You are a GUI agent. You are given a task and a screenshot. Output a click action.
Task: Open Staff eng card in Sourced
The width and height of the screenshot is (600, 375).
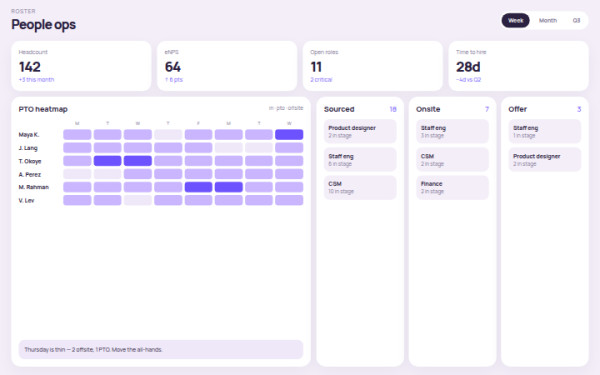pos(360,160)
